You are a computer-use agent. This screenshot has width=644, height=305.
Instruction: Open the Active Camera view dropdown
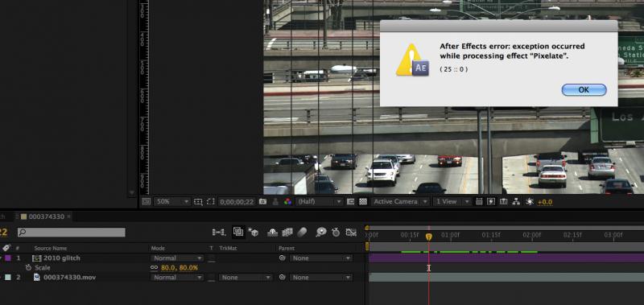click(x=400, y=201)
